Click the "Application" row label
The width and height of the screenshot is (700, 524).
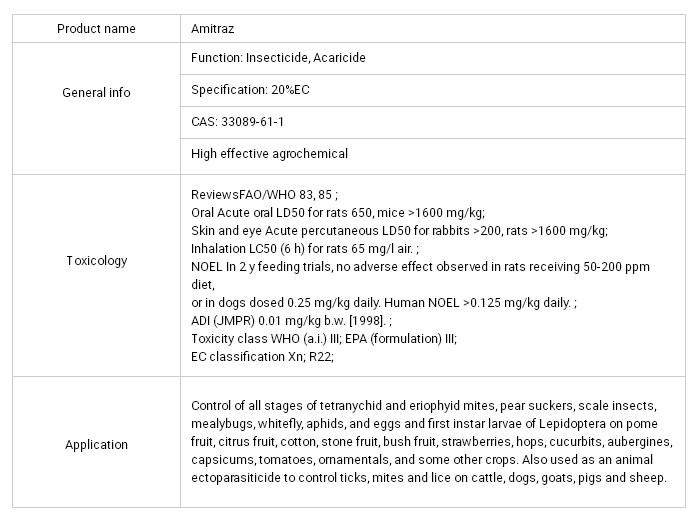coord(96,445)
